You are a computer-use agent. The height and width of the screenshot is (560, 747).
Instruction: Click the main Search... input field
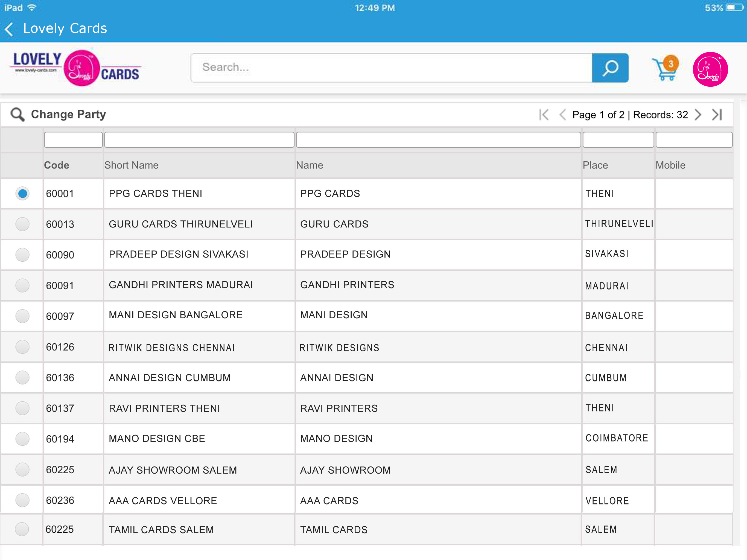click(x=391, y=68)
